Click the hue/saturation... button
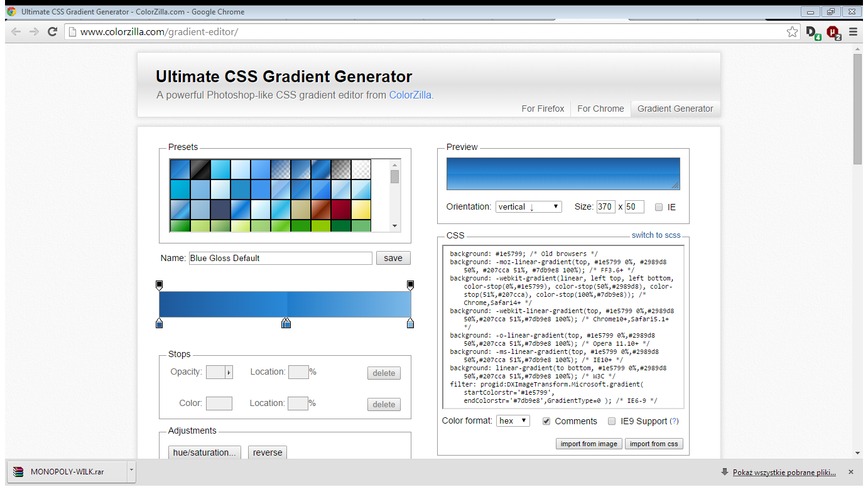 [x=205, y=452]
